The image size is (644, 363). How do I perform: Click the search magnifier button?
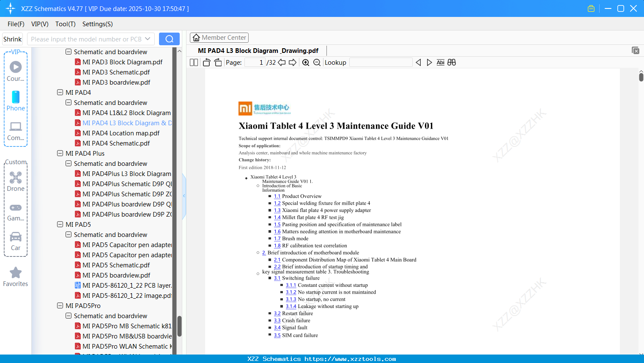(x=169, y=39)
